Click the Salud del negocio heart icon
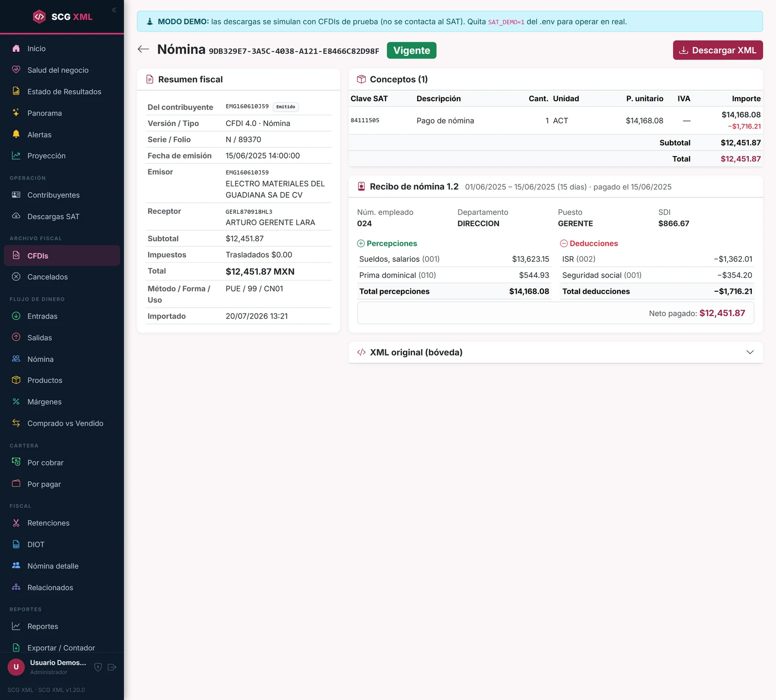The image size is (776, 700). point(16,70)
